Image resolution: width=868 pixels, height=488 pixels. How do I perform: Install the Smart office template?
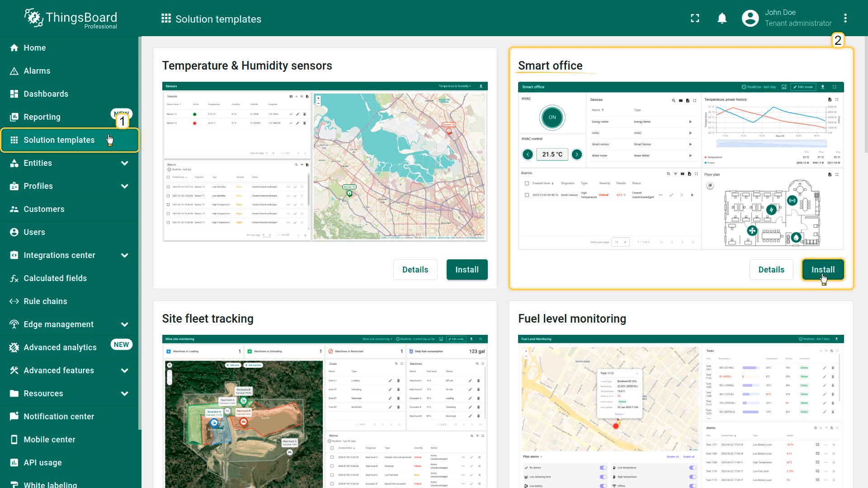pyautogui.click(x=822, y=270)
